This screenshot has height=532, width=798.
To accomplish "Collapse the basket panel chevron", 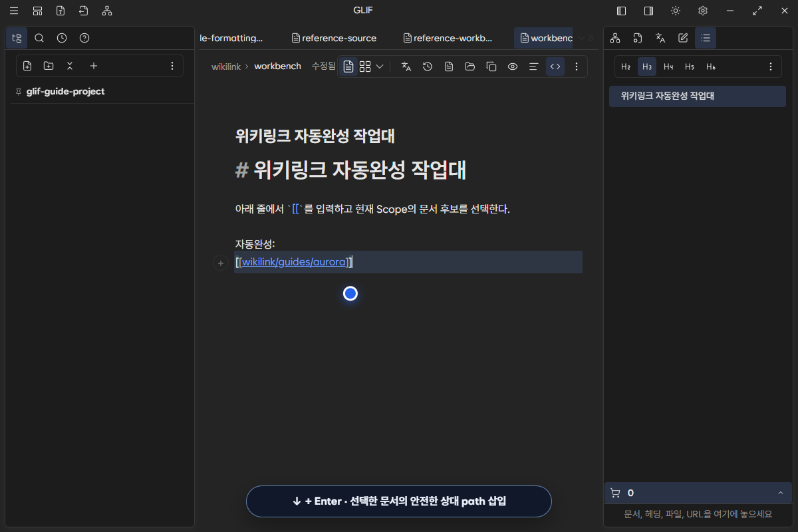I will point(780,493).
